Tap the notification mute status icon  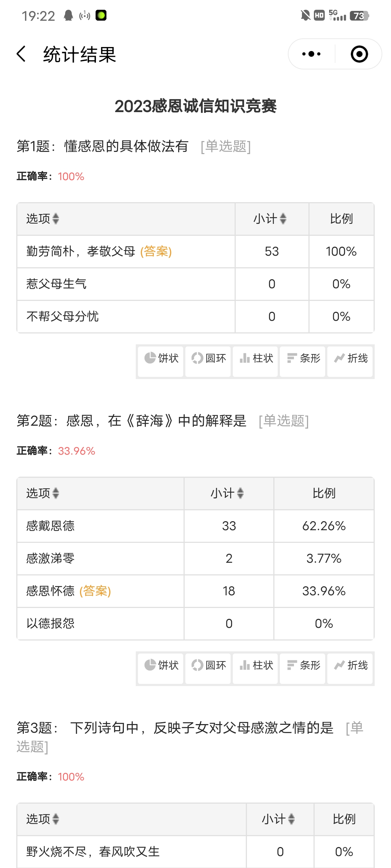click(306, 16)
